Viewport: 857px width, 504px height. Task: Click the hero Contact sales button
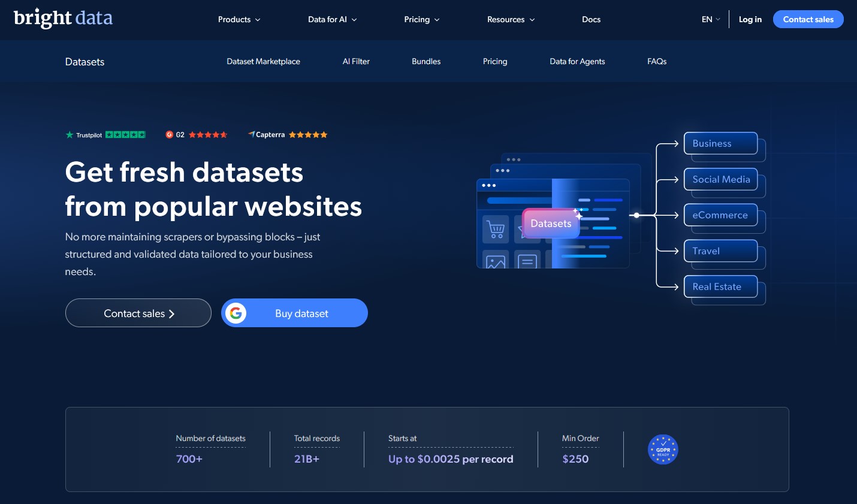coord(138,313)
